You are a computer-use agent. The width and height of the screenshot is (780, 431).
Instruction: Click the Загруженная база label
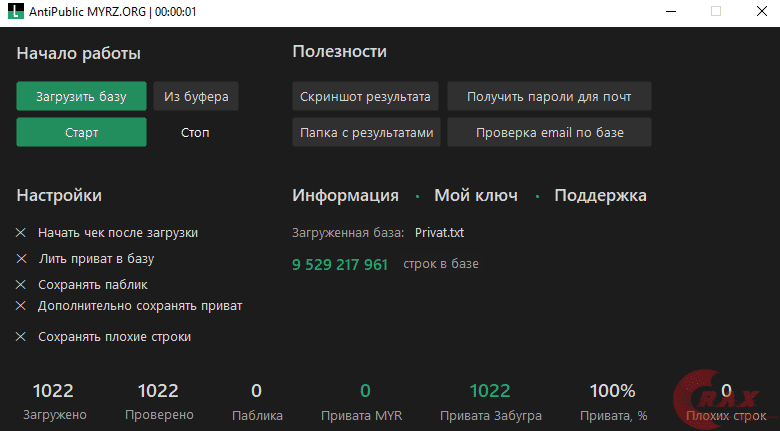[x=348, y=232]
